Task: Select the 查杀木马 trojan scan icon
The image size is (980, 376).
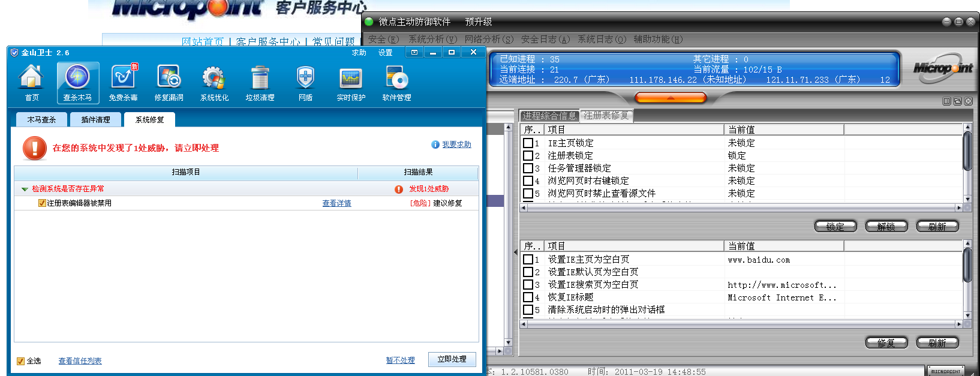Action: pyautogui.click(x=77, y=83)
